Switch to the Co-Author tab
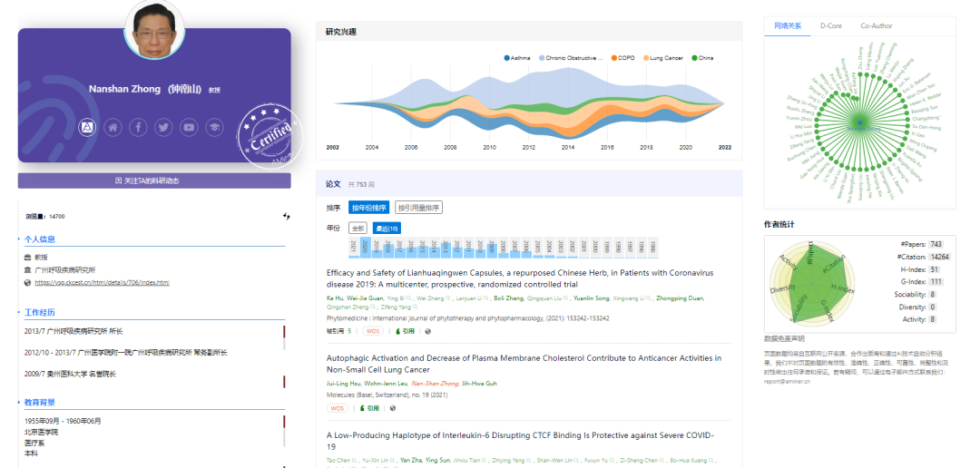This screenshot has height=468, width=980. (876, 25)
